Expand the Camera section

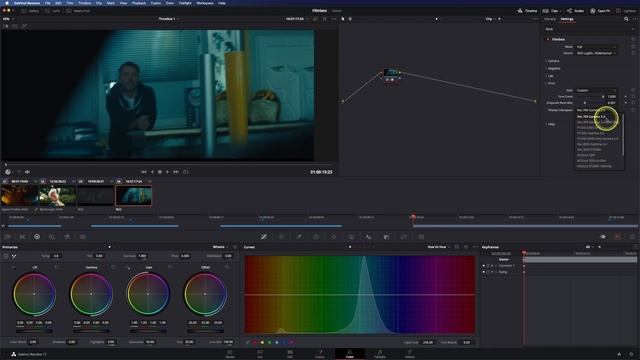pos(553,61)
